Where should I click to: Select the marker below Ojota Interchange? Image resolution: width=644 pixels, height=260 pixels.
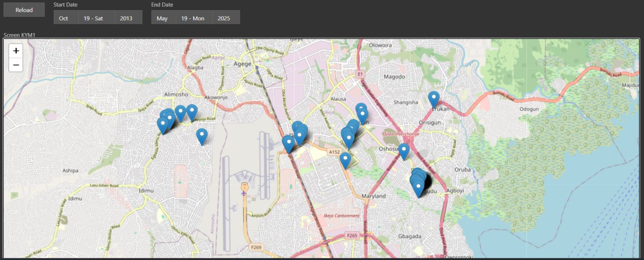pyautogui.click(x=404, y=151)
